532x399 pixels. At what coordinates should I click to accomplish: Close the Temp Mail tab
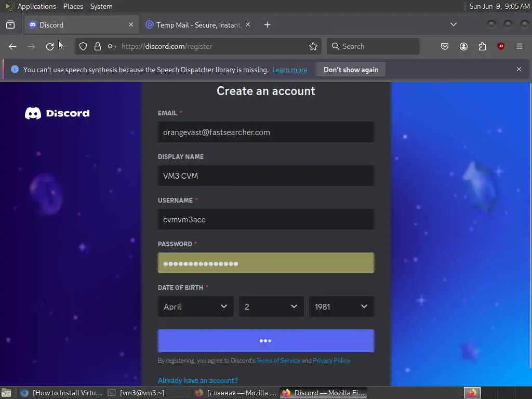click(248, 24)
